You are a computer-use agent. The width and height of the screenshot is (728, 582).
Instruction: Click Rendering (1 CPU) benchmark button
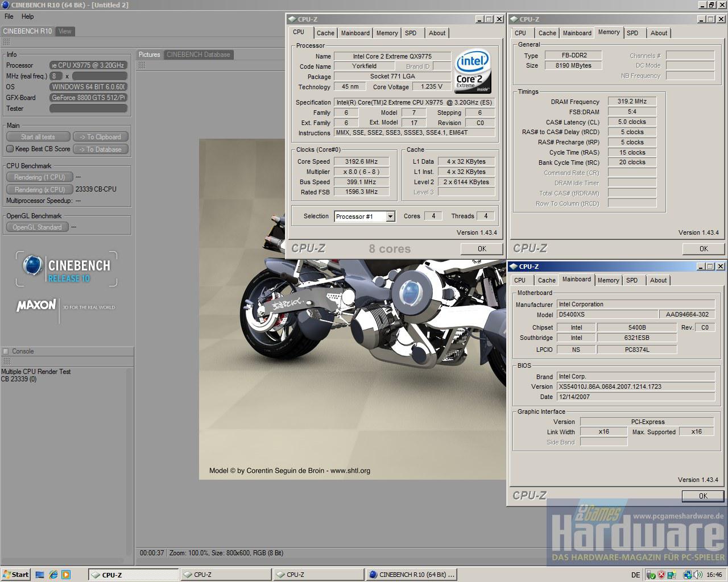pyautogui.click(x=39, y=177)
